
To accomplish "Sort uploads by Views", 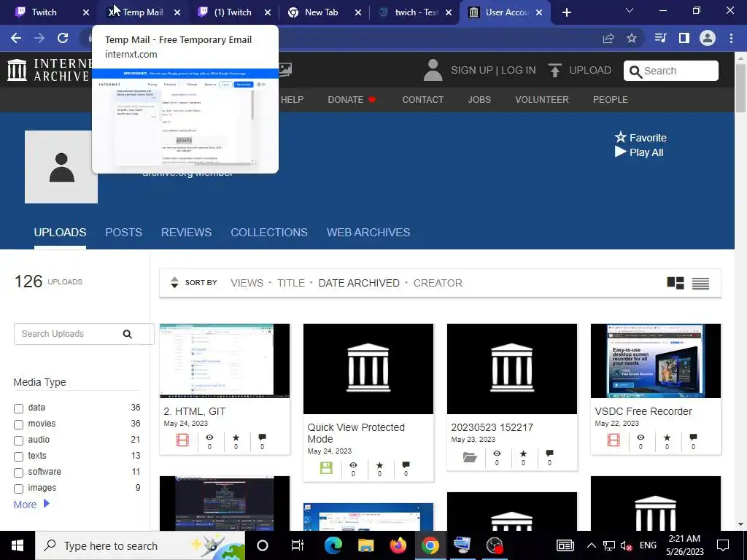I will click(x=247, y=283).
